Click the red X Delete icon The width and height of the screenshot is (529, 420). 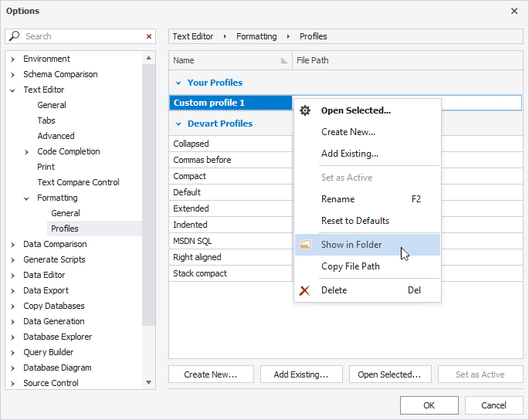click(x=305, y=290)
